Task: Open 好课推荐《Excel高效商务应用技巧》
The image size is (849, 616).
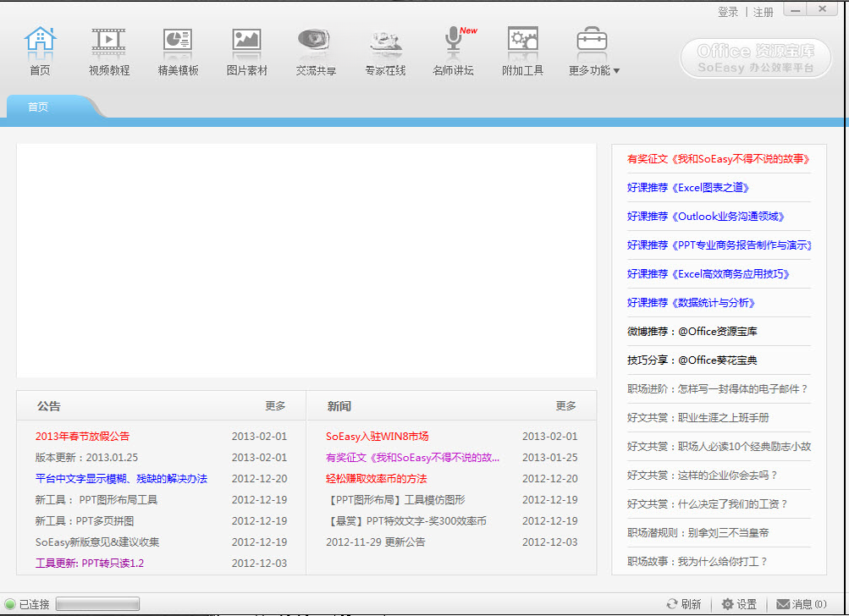Action: [708, 273]
